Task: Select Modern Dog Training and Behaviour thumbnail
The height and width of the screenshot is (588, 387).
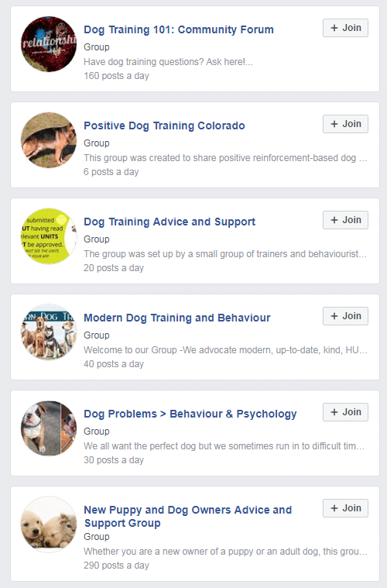Action: pyautogui.click(x=49, y=332)
